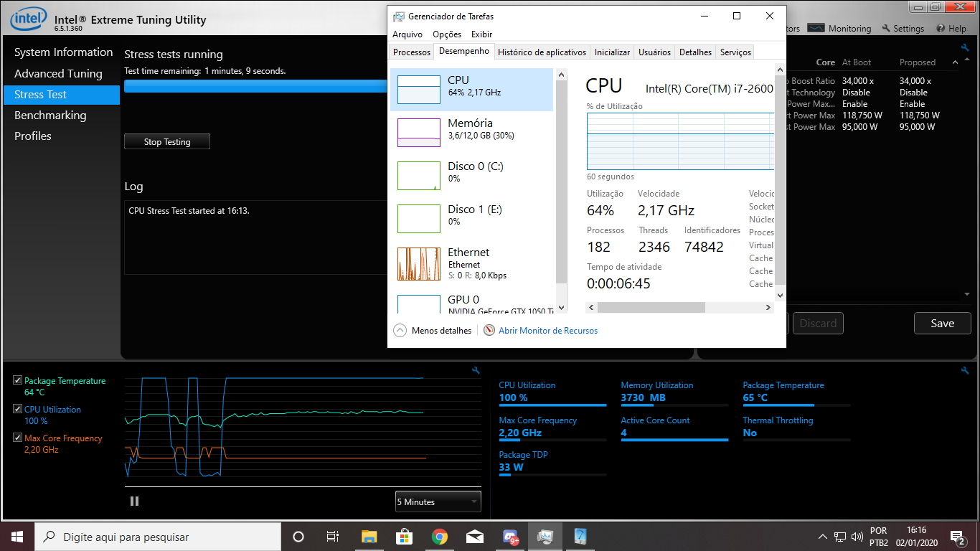Pause the XTU monitoring graph
The image size is (980, 551).
pyautogui.click(x=134, y=501)
